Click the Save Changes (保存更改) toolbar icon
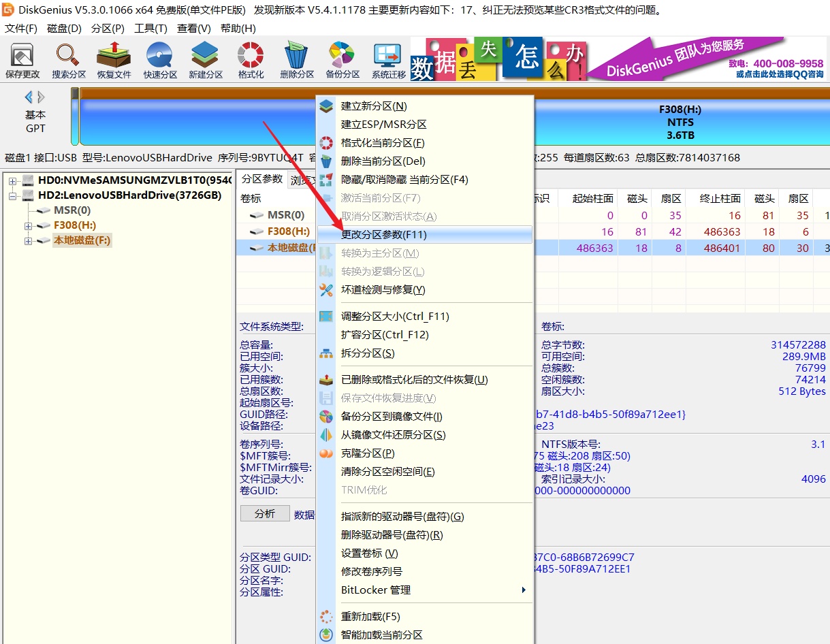The height and width of the screenshot is (644, 830). tap(22, 60)
